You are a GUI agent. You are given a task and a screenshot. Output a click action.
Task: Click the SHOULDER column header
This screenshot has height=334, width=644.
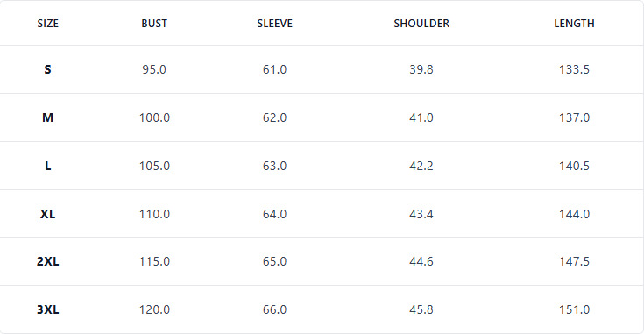(421, 24)
